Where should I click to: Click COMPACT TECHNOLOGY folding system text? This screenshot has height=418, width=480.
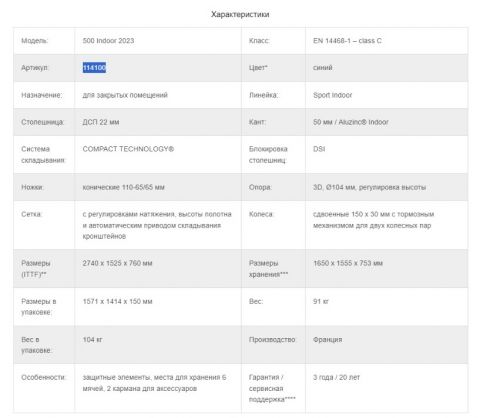tap(128, 149)
